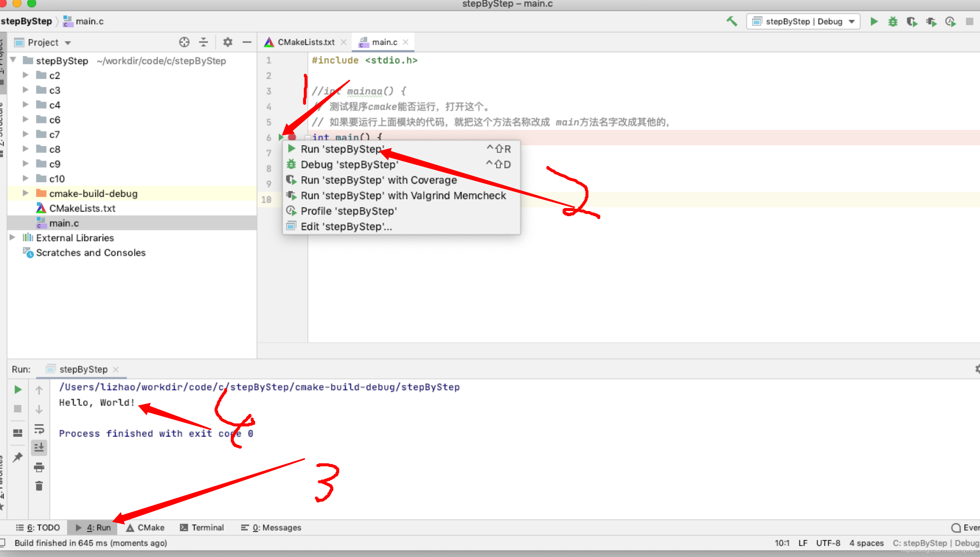Click Rerun green arrow in Run panel

coord(18,390)
